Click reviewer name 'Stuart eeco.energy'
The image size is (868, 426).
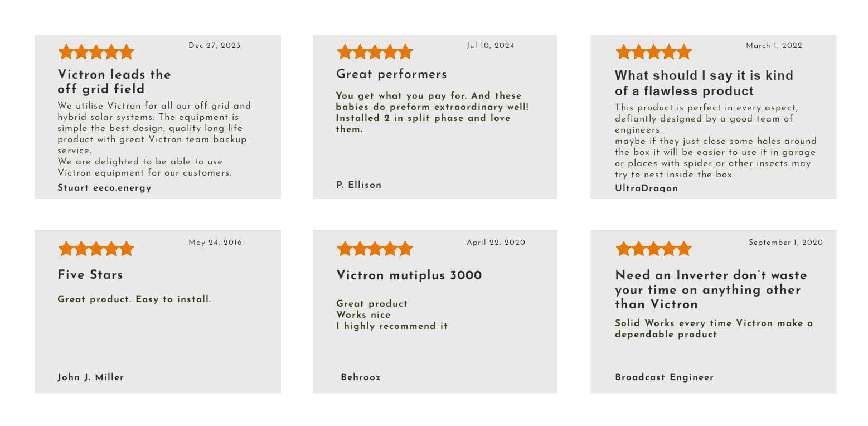[x=104, y=188]
